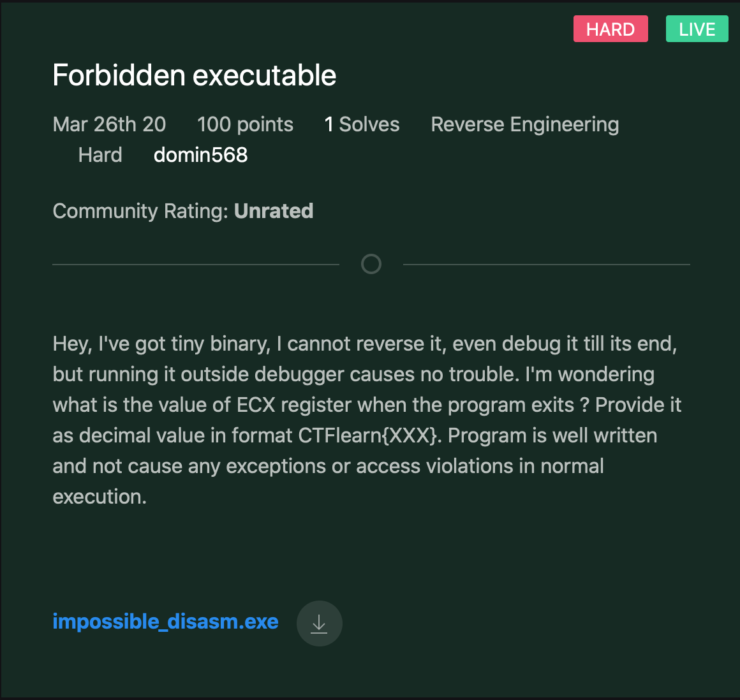Click the 'execution.' last description line
Screen dimensions: 740x700
coord(100,497)
